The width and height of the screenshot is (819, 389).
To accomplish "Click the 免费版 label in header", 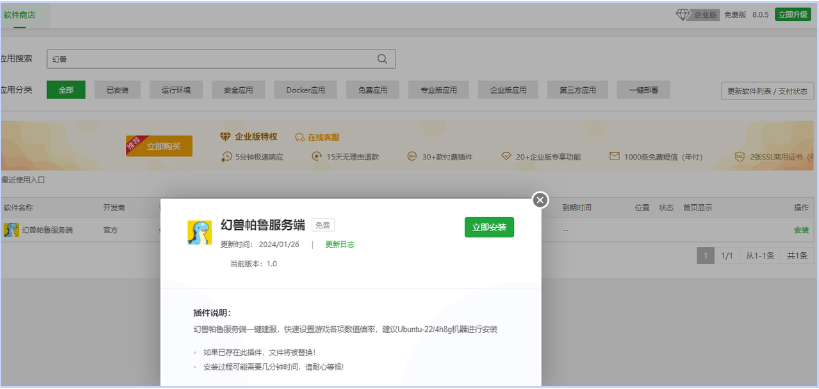I will click(x=735, y=15).
